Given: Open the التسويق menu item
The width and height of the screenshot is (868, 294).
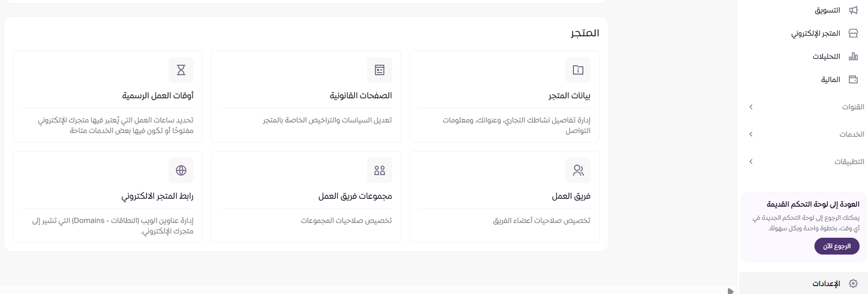Looking at the screenshot, I should tap(828, 10).
